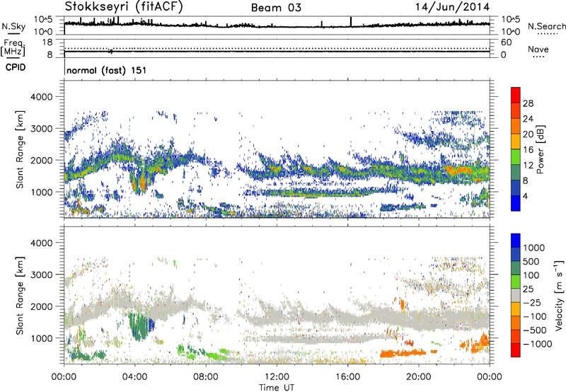Viewport: 566px width, 392px height.
Task: Click the '500' velocity colorbar value
Action: (531, 262)
